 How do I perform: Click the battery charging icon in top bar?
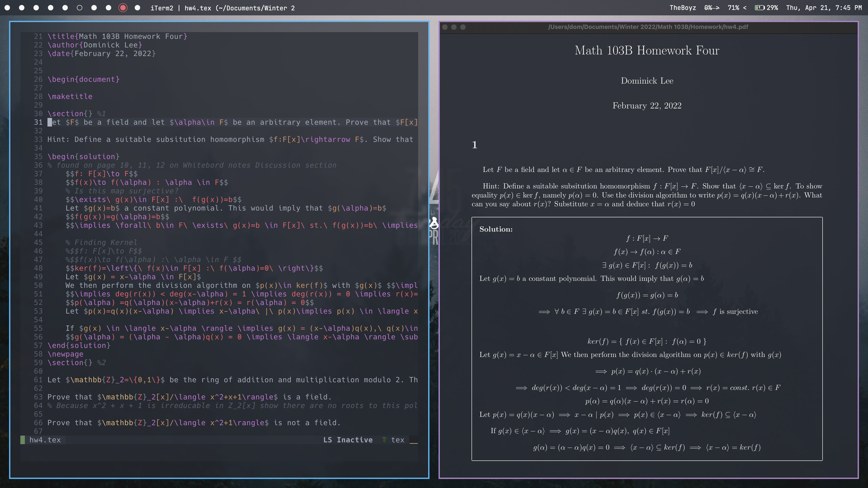click(x=759, y=8)
